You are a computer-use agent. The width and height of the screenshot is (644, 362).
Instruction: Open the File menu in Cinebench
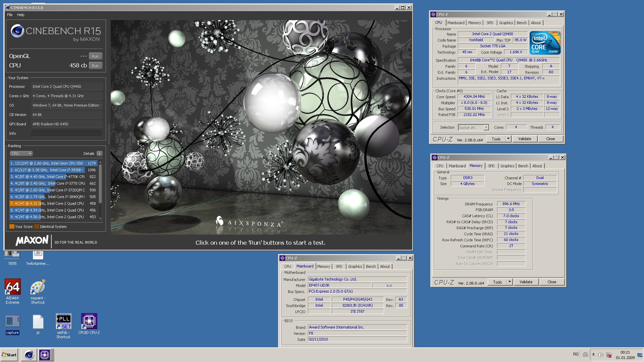(x=10, y=15)
